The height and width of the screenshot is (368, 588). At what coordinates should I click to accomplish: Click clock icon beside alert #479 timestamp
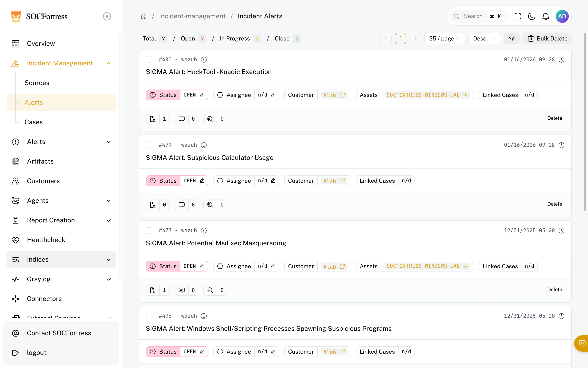tap(561, 145)
